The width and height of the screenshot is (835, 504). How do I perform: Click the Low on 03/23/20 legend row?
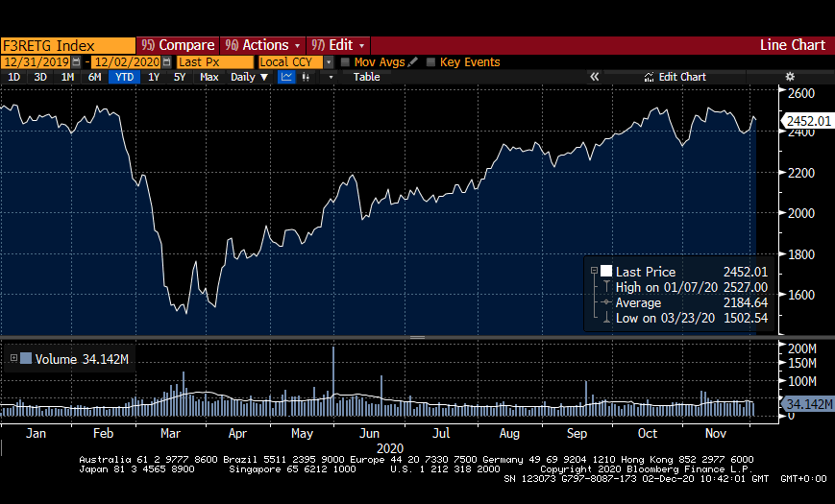tap(691, 319)
